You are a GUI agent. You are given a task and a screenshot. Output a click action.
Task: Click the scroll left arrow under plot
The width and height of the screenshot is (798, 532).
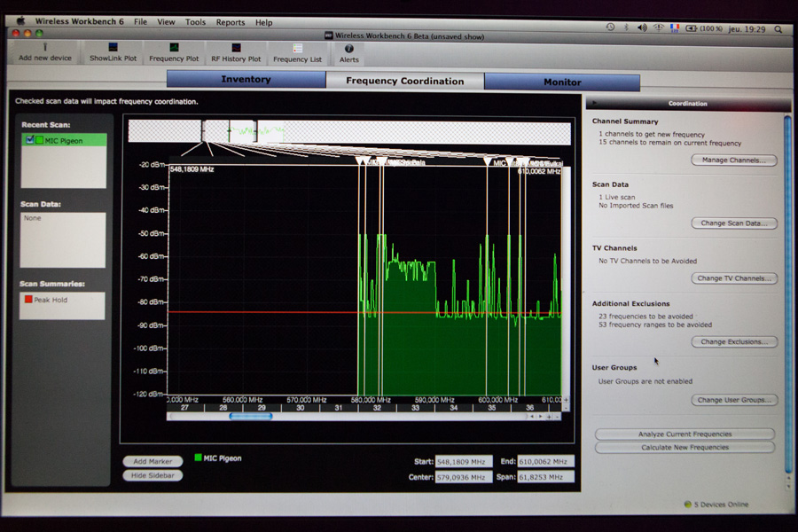pyautogui.click(x=532, y=417)
